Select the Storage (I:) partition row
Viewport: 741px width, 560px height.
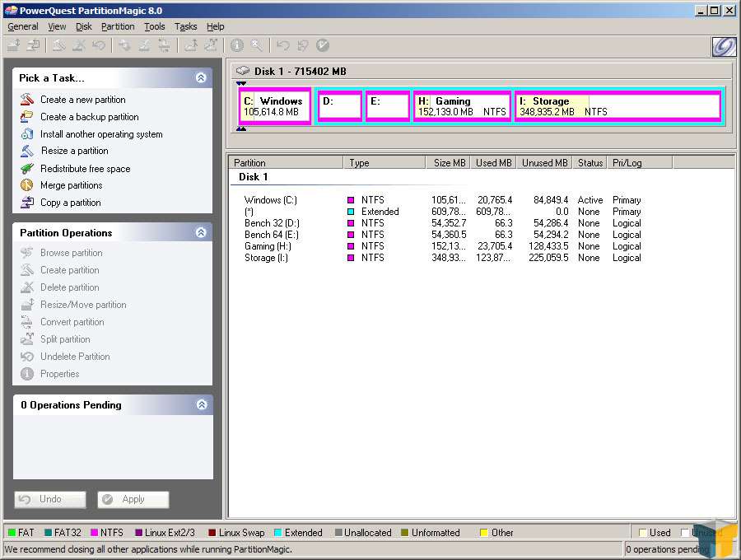[442, 258]
